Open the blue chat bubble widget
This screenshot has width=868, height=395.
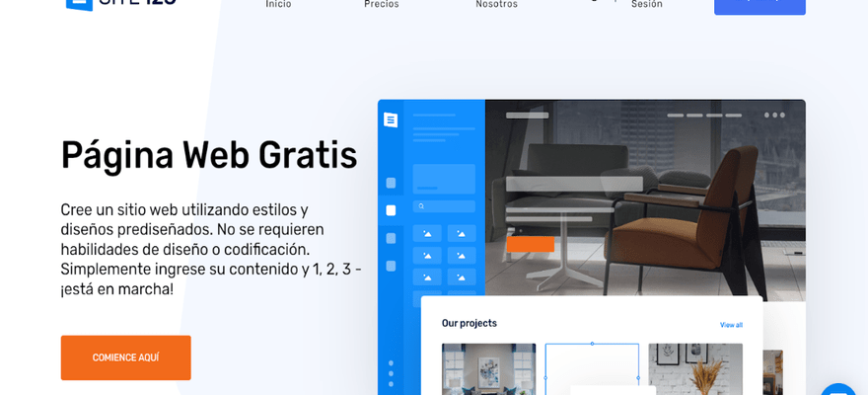pyautogui.click(x=839, y=389)
